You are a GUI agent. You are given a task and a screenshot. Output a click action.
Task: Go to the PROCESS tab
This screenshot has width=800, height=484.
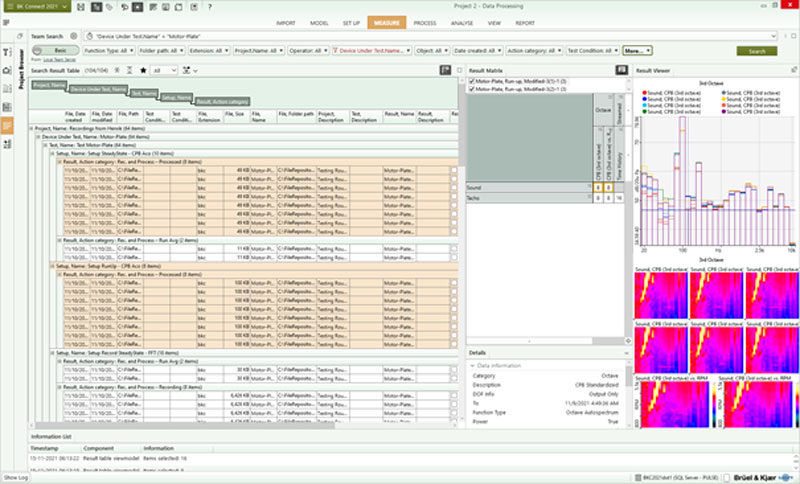tap(424, 23)
